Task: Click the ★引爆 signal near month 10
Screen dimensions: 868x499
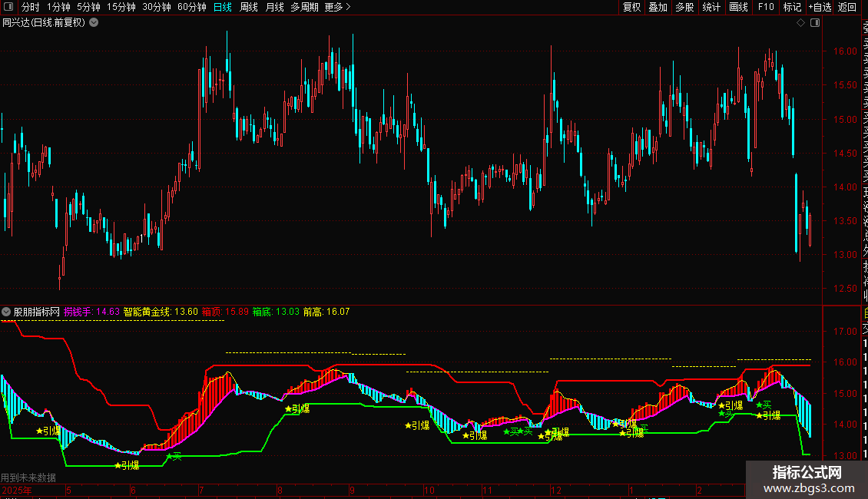Action: tap(417, 425)
